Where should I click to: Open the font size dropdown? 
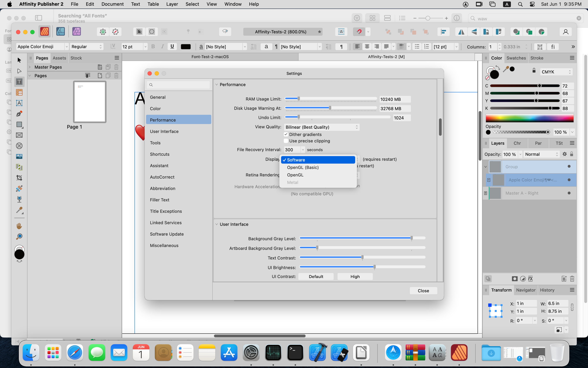pyautogui.click(x=145, y=47)
